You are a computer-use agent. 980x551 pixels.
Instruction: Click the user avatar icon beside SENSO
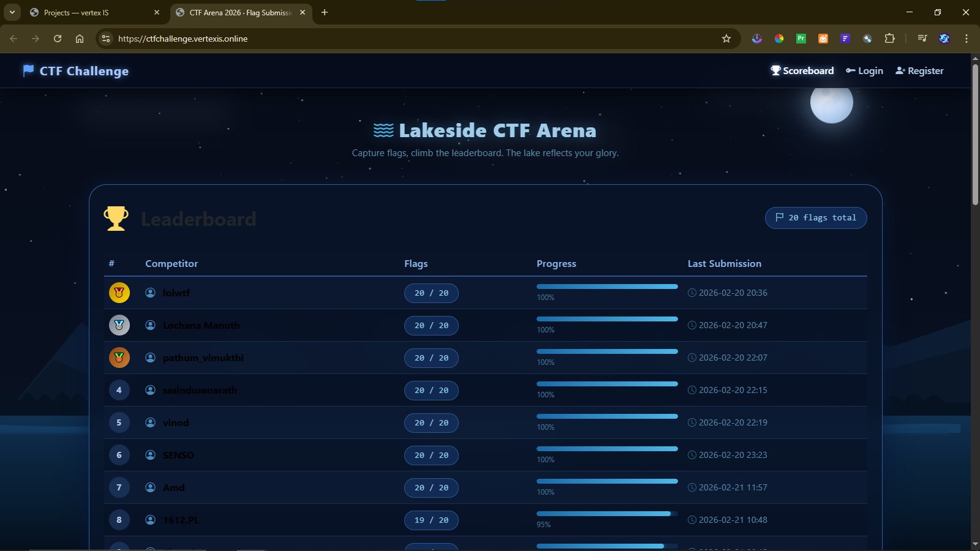point(150,455)
